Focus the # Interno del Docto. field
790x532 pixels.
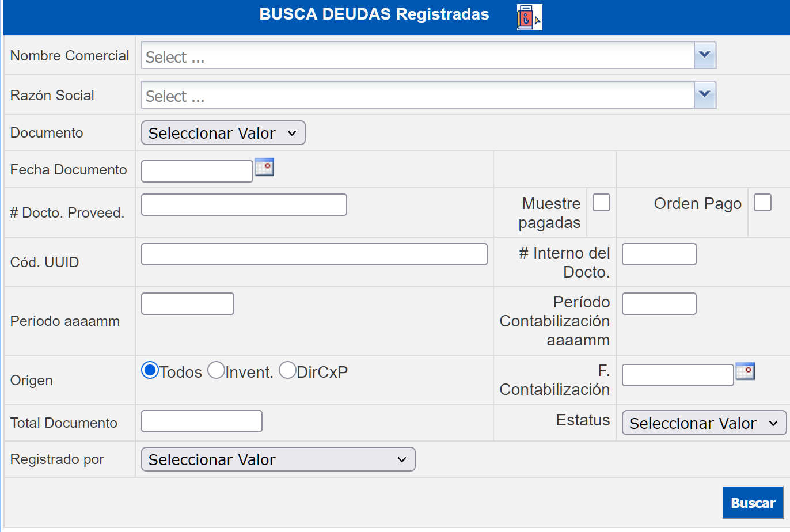(x=659, y=254)
